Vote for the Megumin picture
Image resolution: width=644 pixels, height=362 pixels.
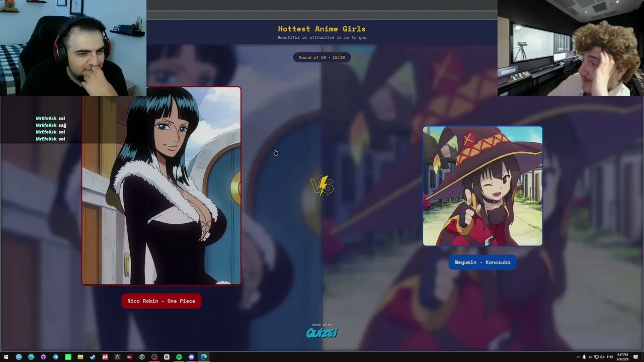[482, 186]
